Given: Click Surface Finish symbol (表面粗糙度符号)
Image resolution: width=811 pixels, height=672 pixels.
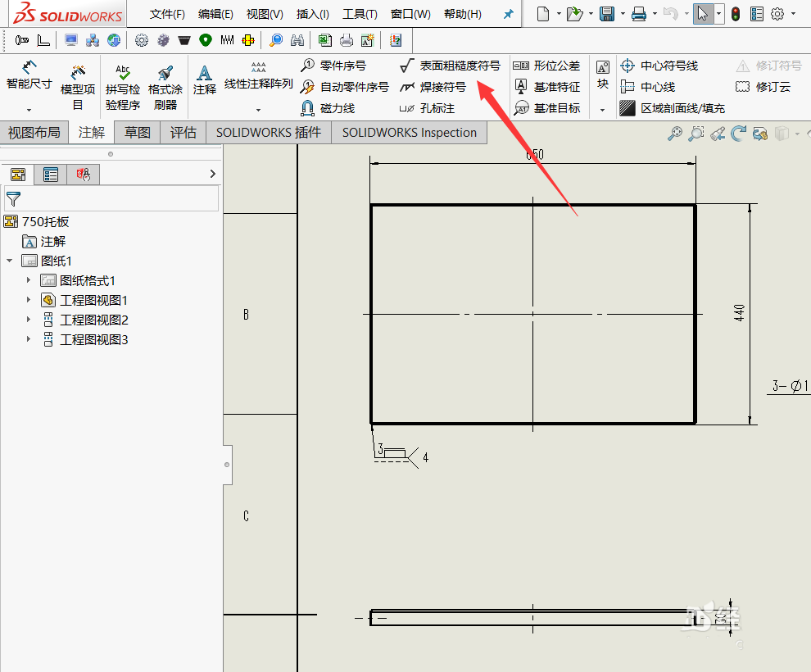Looking at the screenshot, I should point(450,66).
